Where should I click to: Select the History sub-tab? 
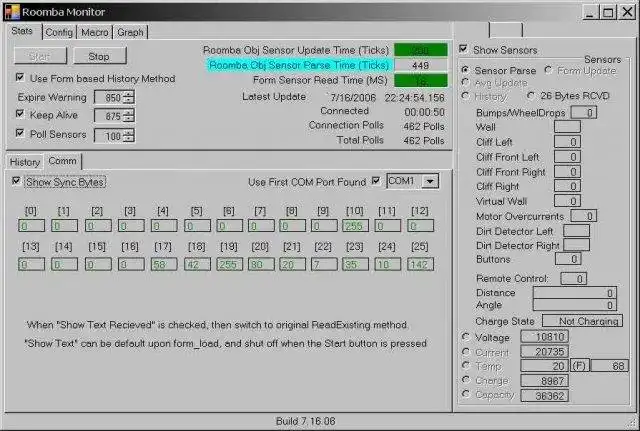tap(25, 162)
